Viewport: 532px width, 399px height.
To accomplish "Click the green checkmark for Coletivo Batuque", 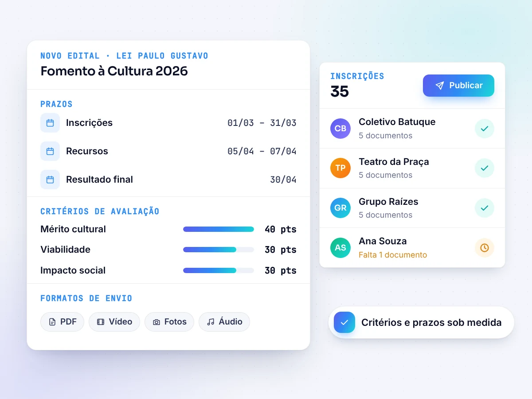I will click(485, 129).
